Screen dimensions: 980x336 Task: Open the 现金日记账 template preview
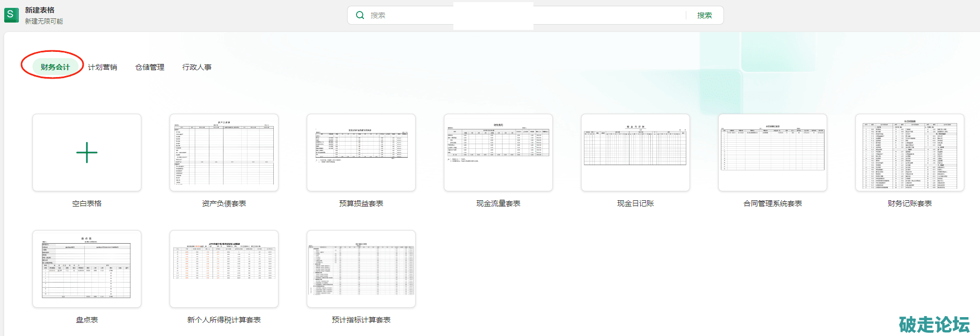tap(636, 153)
